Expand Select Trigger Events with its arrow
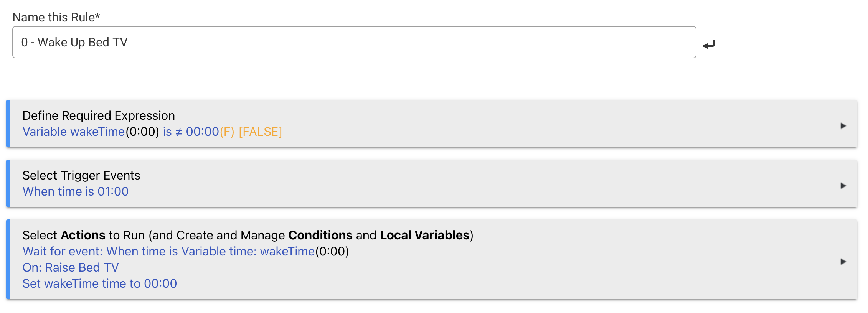Image resolution: width=868 pixels, height=313 pixels. 843,186
